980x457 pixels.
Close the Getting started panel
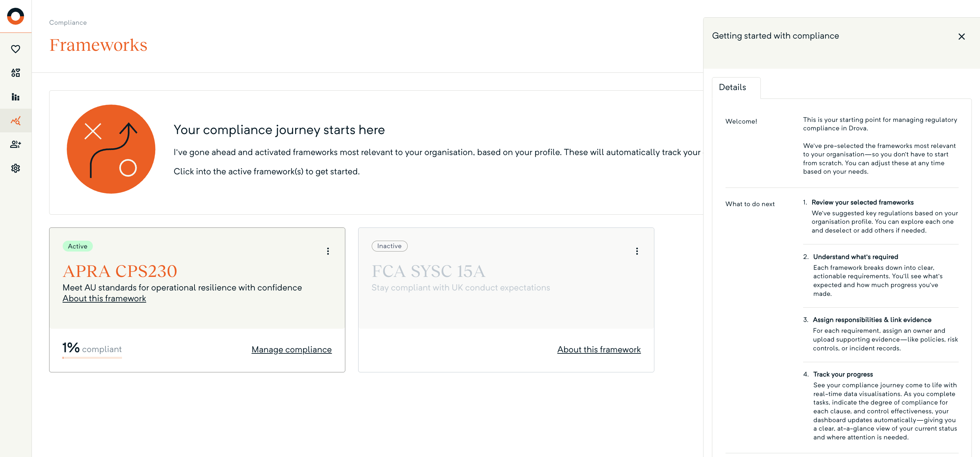point(961,37)
